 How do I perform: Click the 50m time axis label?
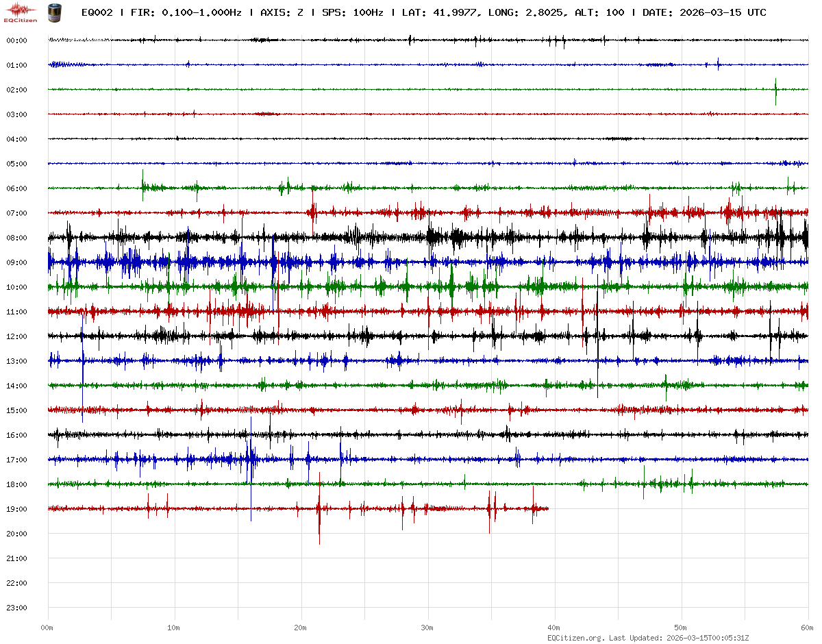click(681, 628)
